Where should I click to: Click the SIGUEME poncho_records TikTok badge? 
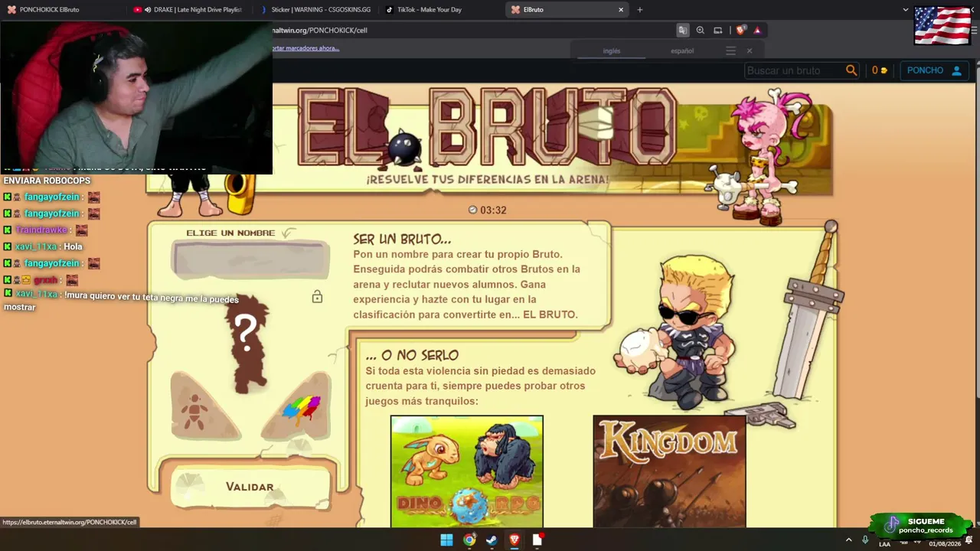(x=922, y=526)
